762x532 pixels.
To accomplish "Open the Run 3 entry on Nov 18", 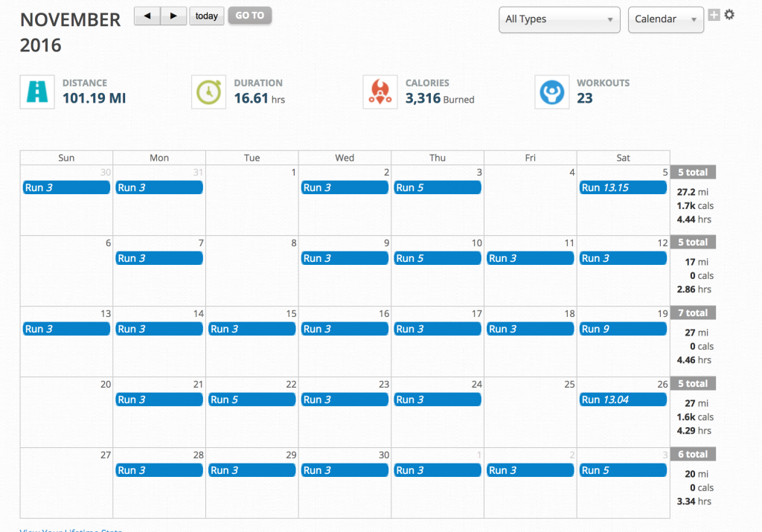I will 530,329.
